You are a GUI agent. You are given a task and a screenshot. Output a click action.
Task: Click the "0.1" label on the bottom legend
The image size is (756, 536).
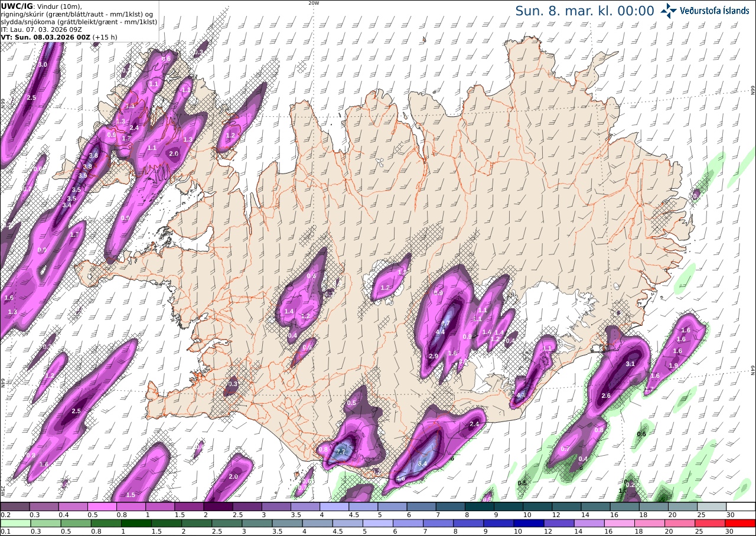point(4,531)
